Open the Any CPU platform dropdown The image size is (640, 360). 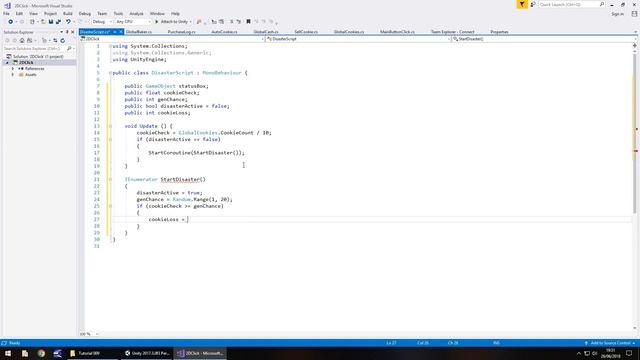coord(133,22)
